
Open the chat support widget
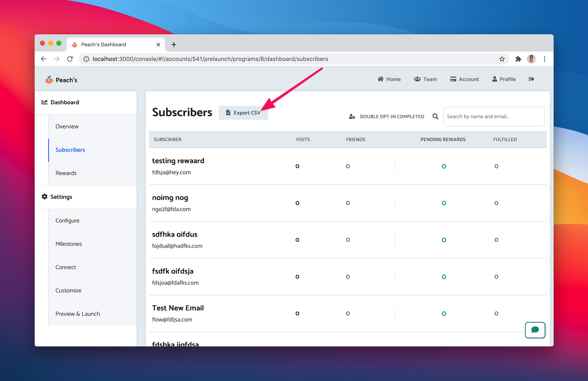[535, 330]
